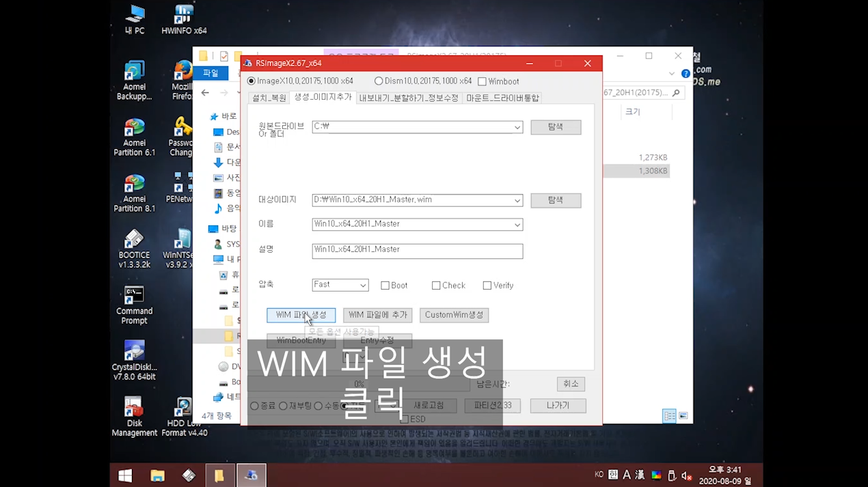Screen dimensions: 868x487
Task: Launch HWINFO x64 from the desktop
Action: tap(184, 19)
